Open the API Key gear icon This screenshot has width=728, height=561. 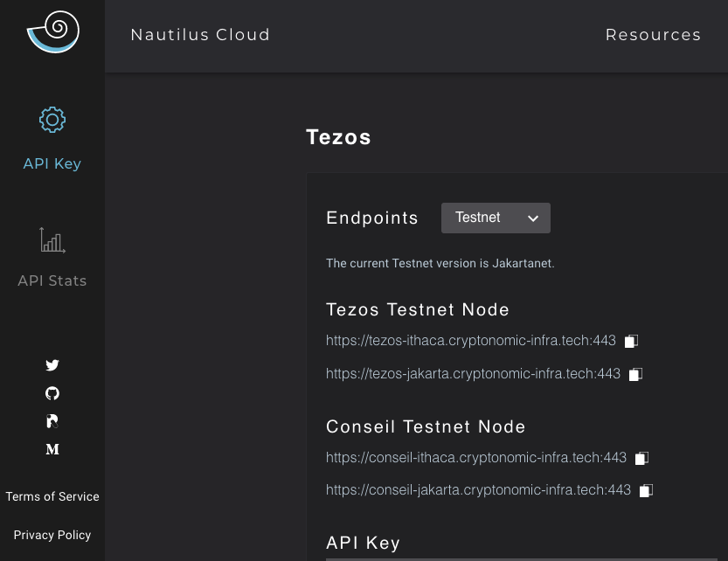(52, 120)
